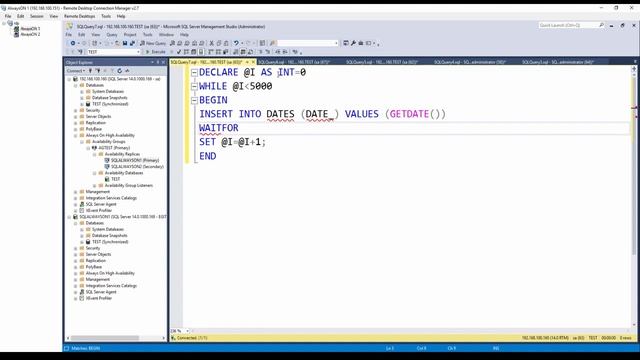
Task: Click Display Estimated Execution Plan icon
Action: tap(186, 52)
